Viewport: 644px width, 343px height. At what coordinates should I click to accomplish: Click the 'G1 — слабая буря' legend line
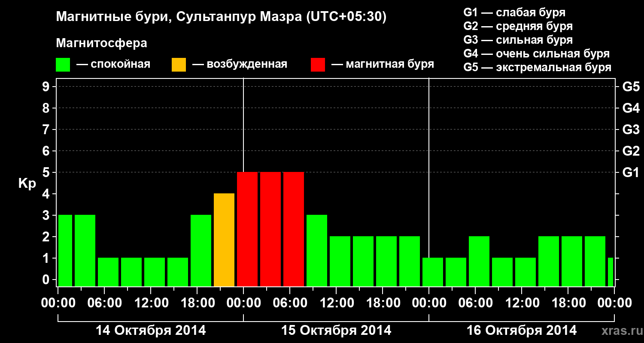click(x=514, y=12)
